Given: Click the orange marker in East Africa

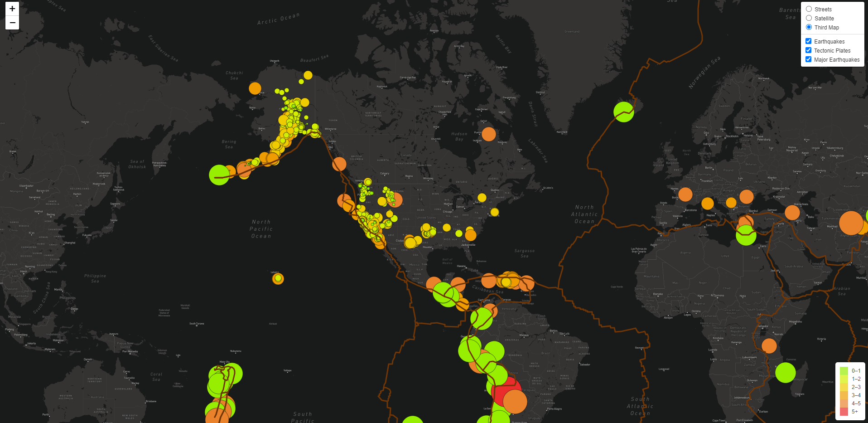Looking at the screenshot, I should 769,346.
